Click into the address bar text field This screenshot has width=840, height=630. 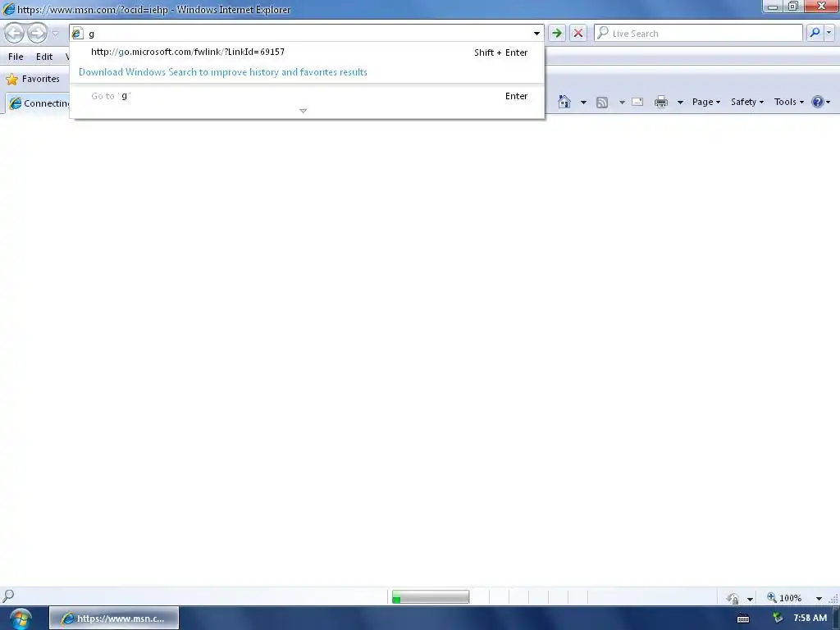308,33
